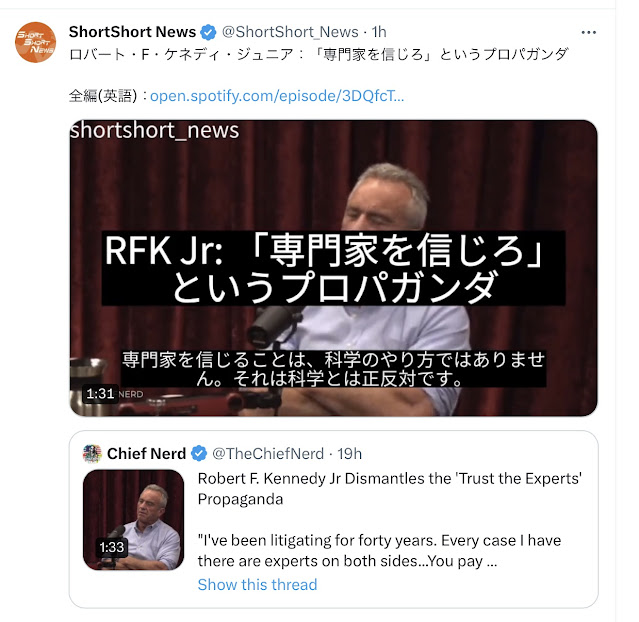639x622 pixels.
Task: Play the RFK Jr video
Action: 333,268
